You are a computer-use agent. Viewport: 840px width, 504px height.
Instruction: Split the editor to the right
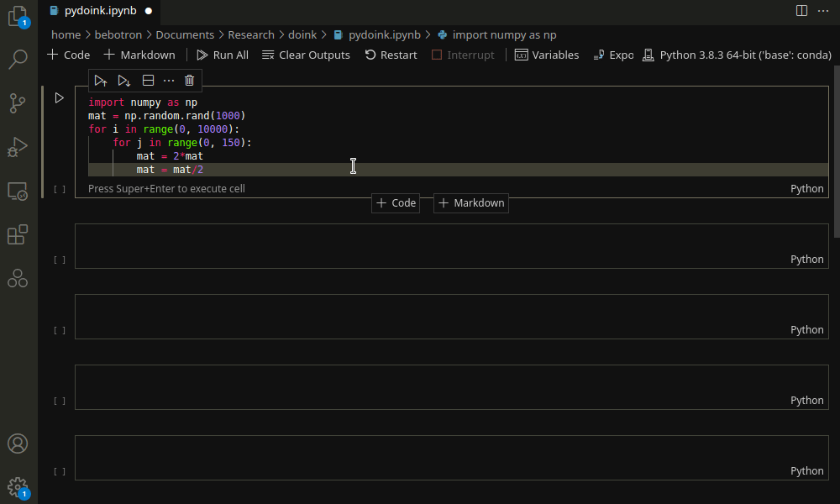point(801,11)
